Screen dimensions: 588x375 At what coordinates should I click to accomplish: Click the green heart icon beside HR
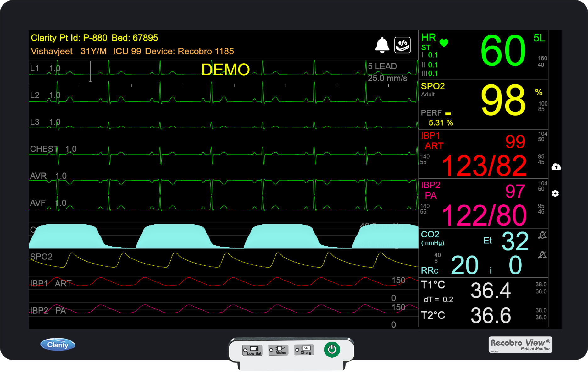(x=444, y=43)
